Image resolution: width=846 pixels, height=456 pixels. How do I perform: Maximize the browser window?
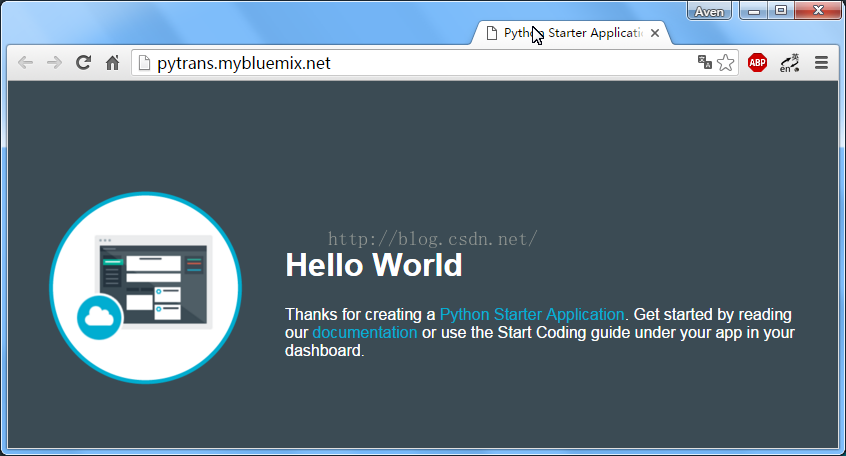tap(781, 11)
